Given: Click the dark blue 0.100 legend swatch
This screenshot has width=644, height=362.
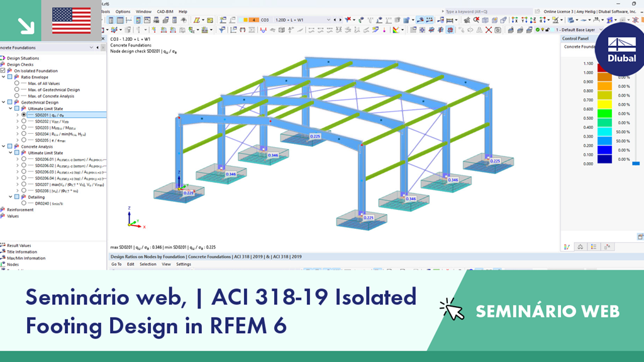Looking at the screenshot, I should coord(604,159).
